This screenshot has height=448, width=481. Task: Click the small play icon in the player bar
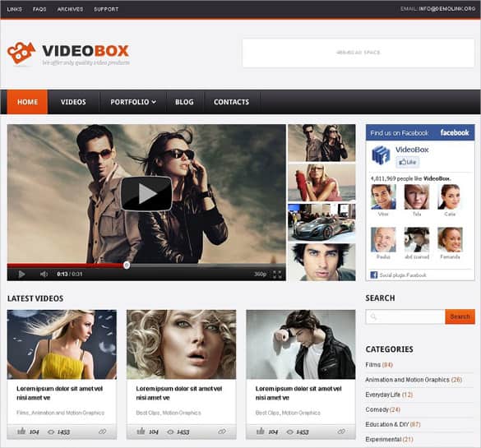click(x=21, y=274)
